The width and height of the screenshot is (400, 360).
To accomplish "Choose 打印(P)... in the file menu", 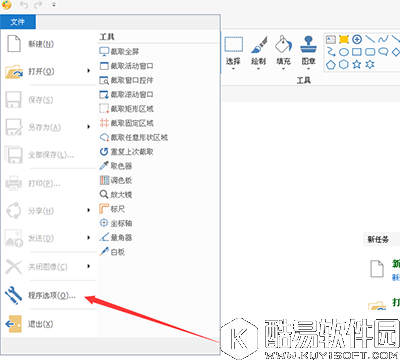I will pyautogui.click(x=44, y=183).
